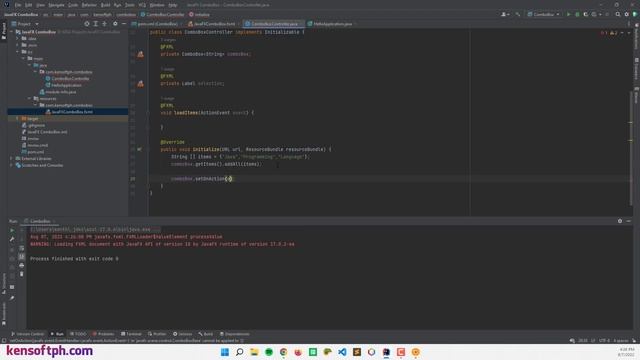The width and height of the screenshot is (640, 360).
Task: Toggle the Project side tab on the left edge
Action: (x=4, y=31)
